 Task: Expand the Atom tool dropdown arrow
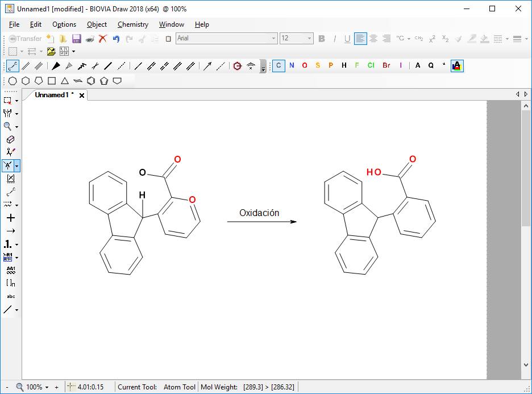coord(16,166)
